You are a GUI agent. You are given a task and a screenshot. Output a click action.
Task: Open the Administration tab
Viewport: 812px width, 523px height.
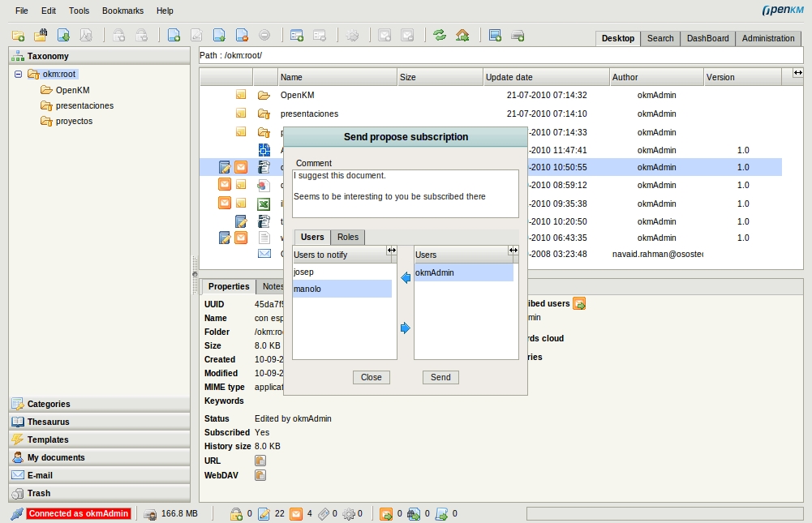point(768,38)
